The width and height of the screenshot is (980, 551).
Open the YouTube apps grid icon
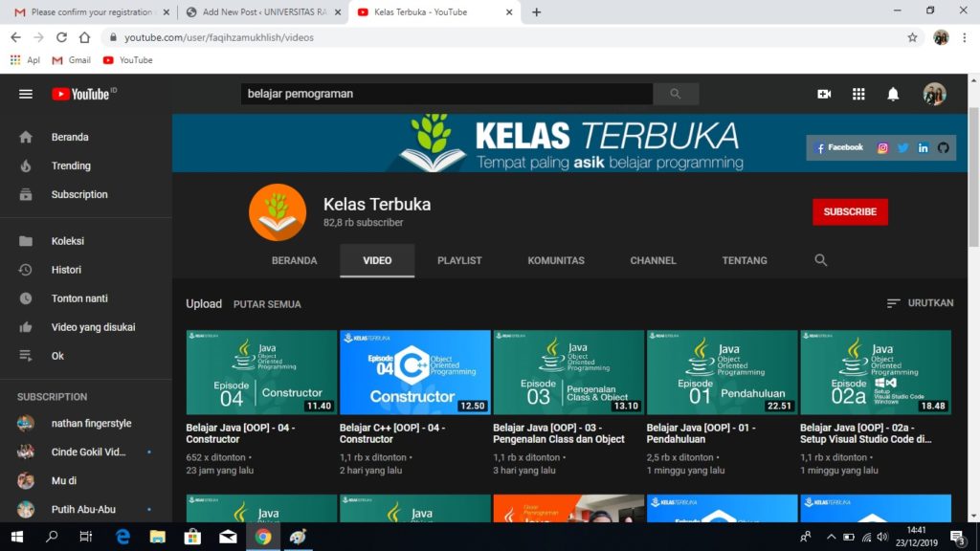coord(858,94)
